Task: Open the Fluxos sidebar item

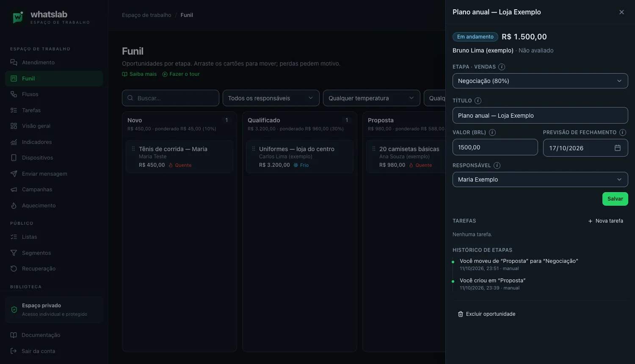Action: coord(54,94)
